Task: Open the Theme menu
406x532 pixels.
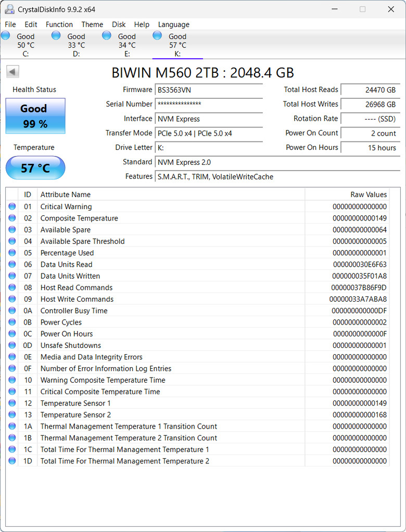Action: [x=92, y=24]
